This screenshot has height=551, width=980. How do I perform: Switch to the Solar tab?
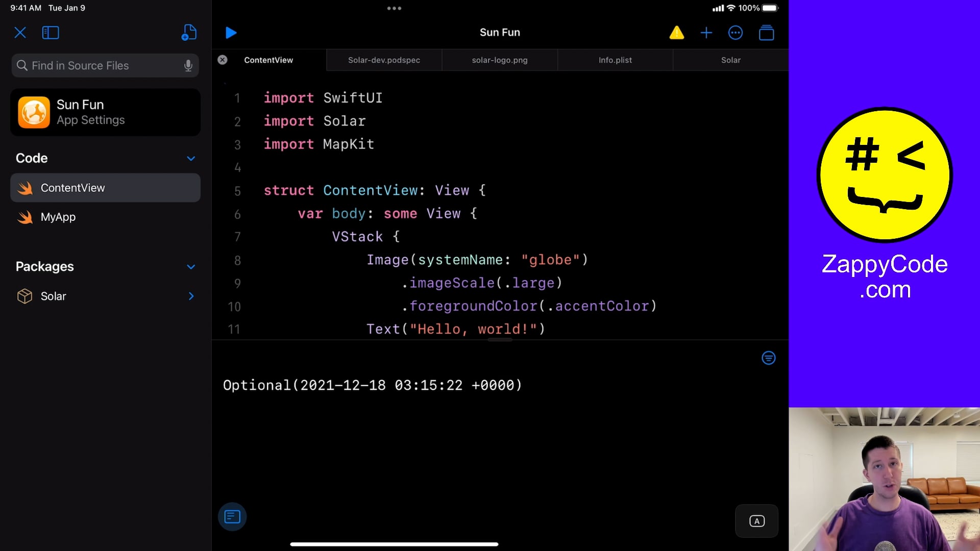[x=731, y=60]
